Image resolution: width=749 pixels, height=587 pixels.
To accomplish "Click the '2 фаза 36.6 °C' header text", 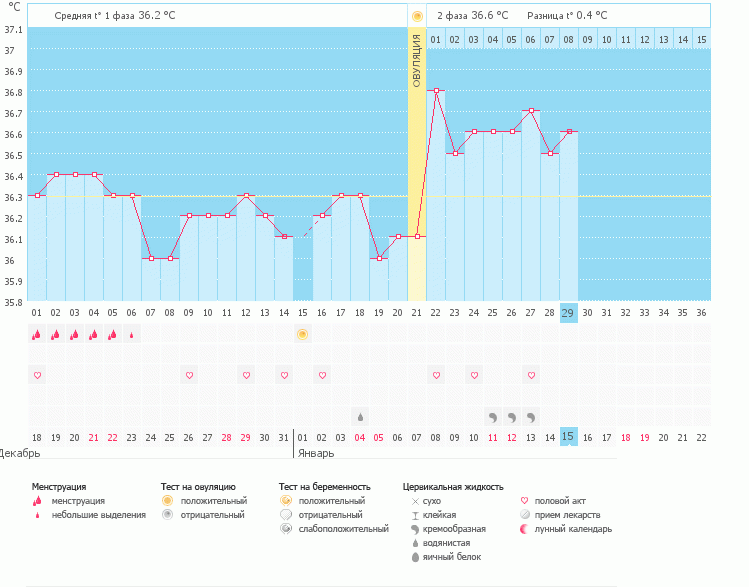I will coord(472,16).
